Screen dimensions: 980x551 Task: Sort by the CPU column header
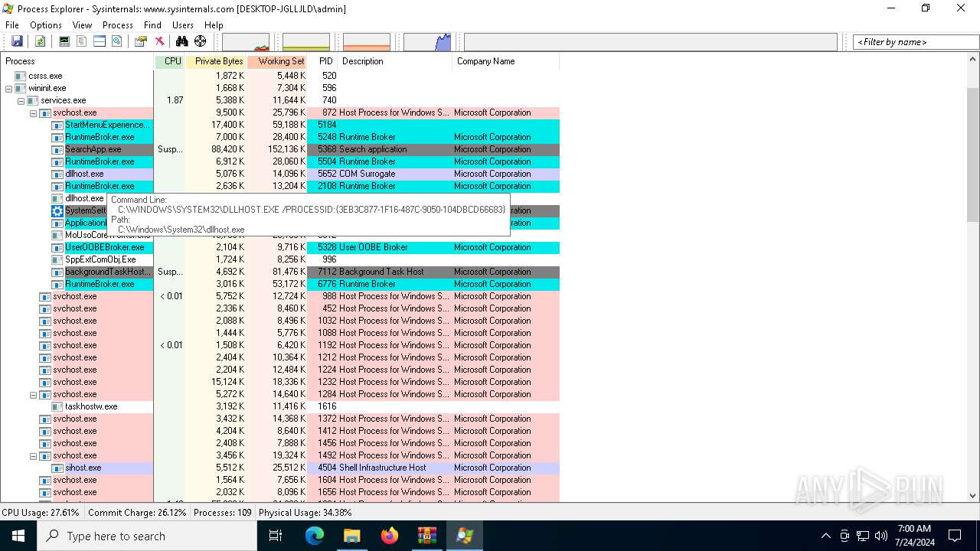(x=169, y=61)
